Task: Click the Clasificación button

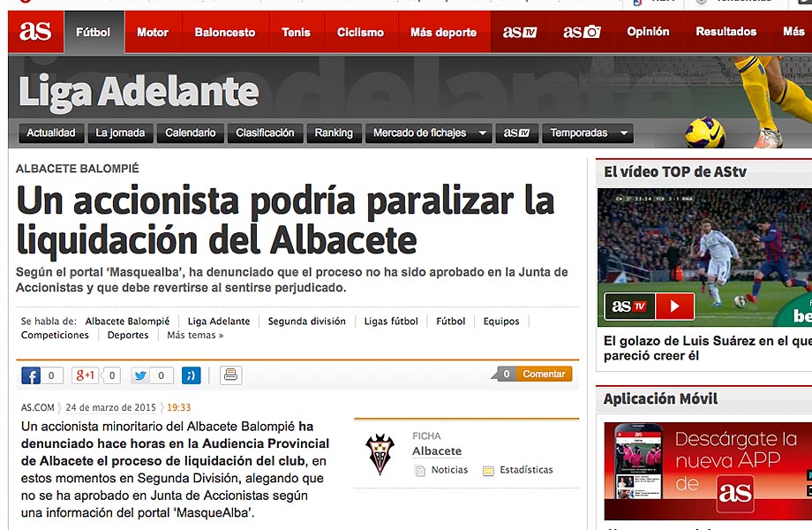Action: pos(265,133)
